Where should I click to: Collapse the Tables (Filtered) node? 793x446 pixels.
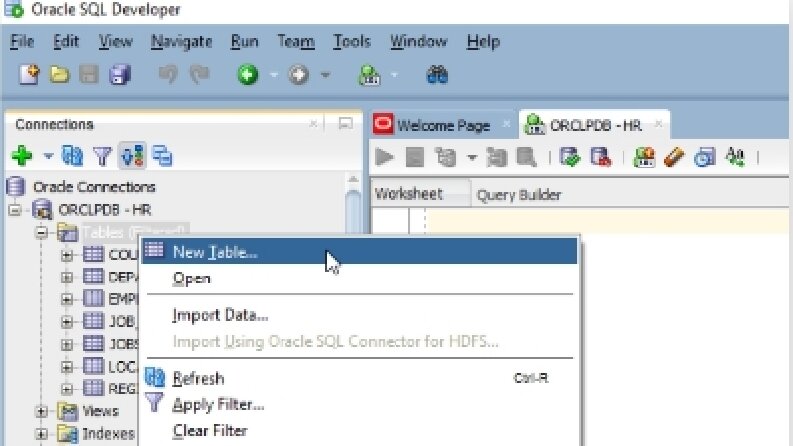[41, 232]
